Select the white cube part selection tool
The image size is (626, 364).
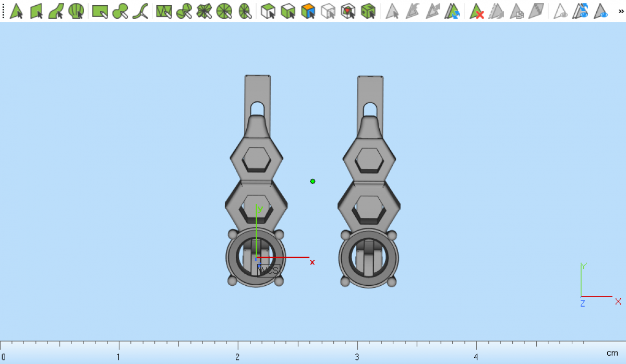point(268,11)
